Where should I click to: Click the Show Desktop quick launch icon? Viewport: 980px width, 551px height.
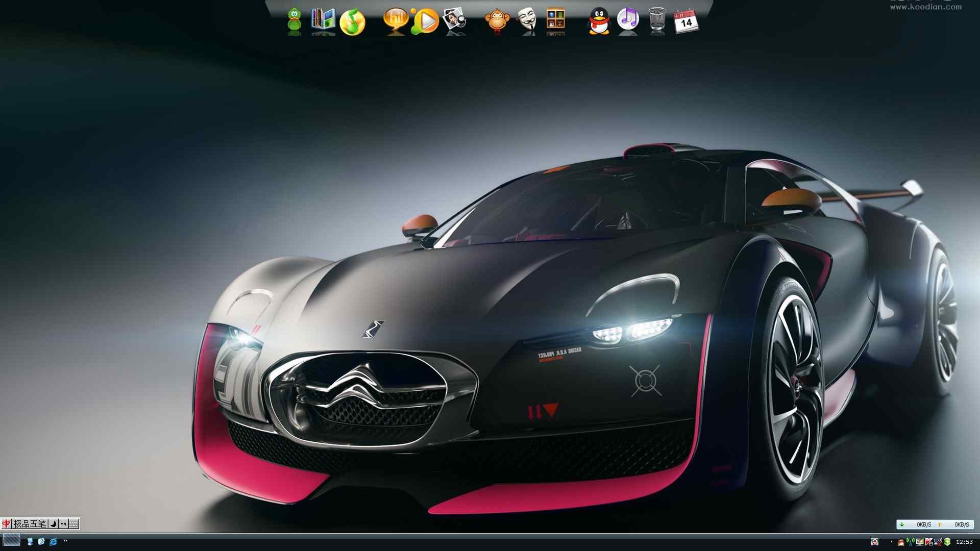pyautogui.click(x=30, y=541)
